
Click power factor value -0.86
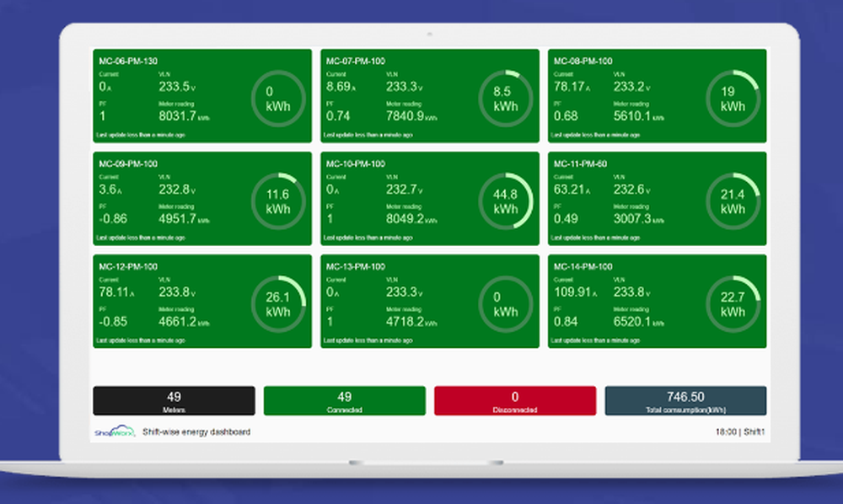coord(113,218)
